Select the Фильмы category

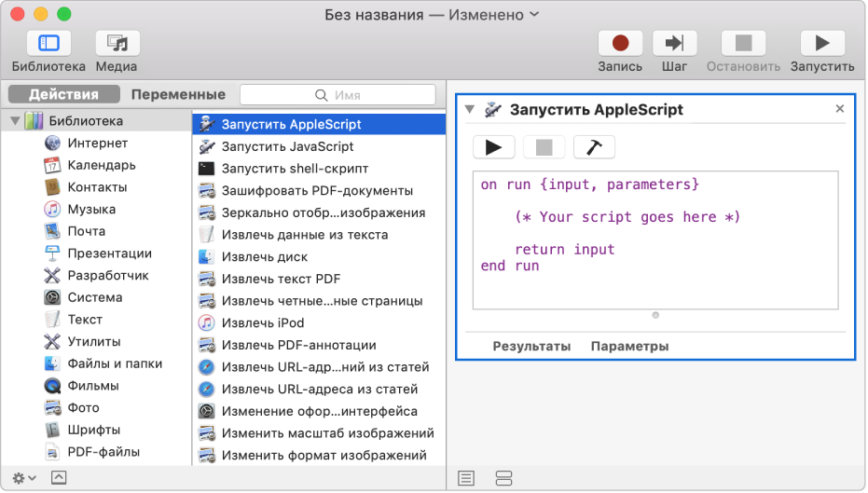point(97,386)
